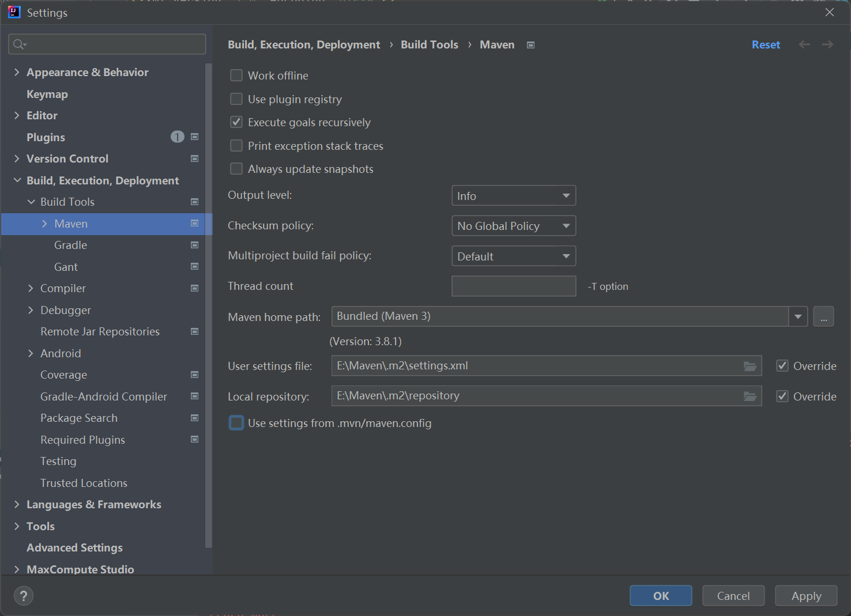Select Testing in the settings tree
Viewport: 851px width, 616px height.
[58, 461]
